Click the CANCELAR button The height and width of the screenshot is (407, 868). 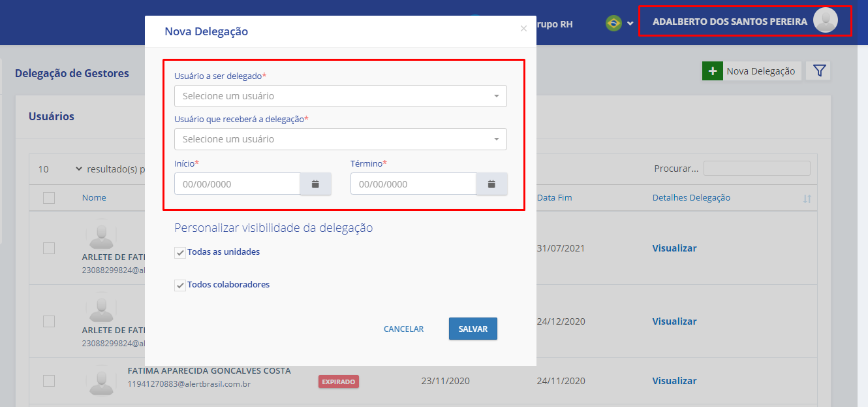403,329
